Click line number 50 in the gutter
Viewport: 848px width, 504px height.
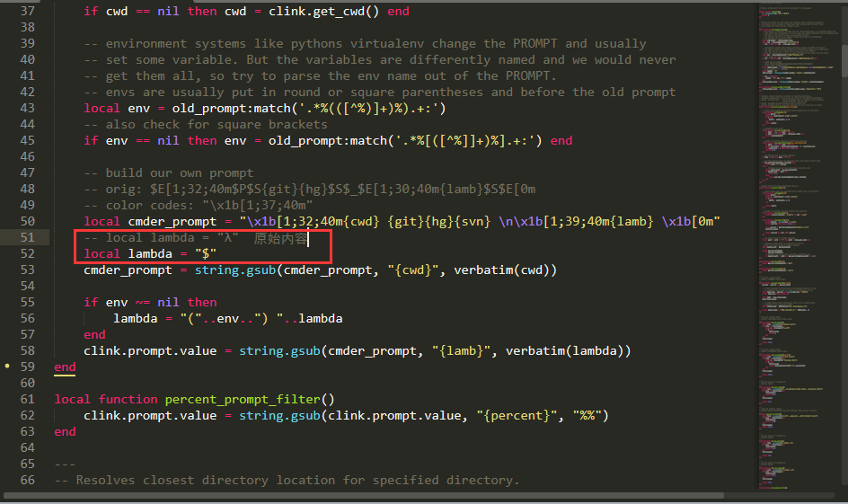pyautogui.click(x=27, y=221)
